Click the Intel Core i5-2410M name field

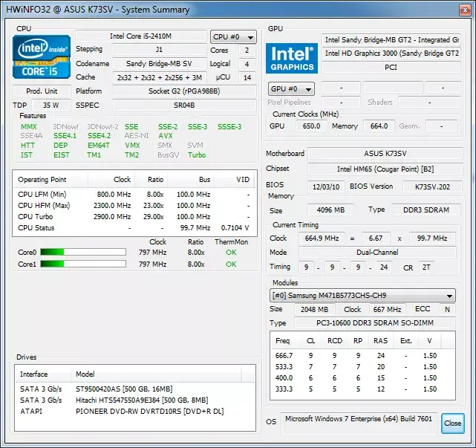tap(141, 36)
